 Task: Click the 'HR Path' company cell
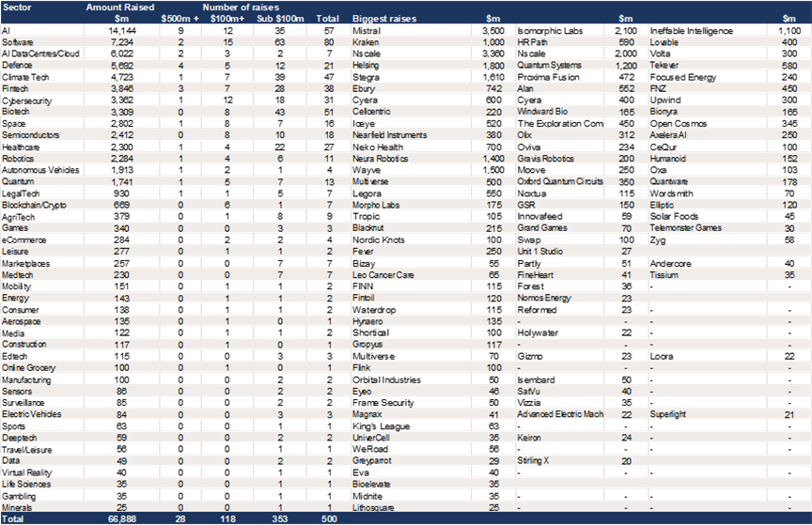click(532, 42)
